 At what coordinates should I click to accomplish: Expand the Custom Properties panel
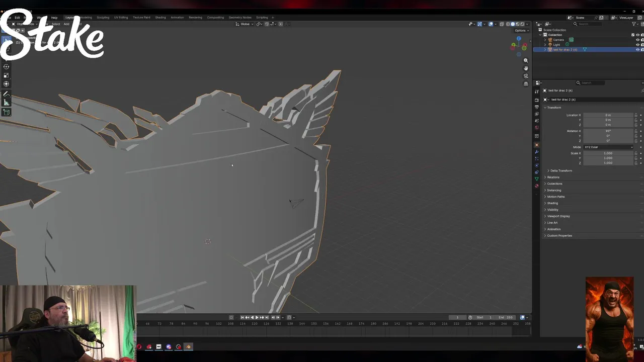coord(559,236)
